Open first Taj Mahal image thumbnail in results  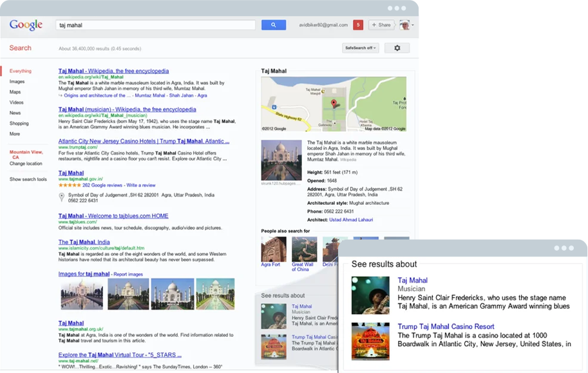point(82,294)
